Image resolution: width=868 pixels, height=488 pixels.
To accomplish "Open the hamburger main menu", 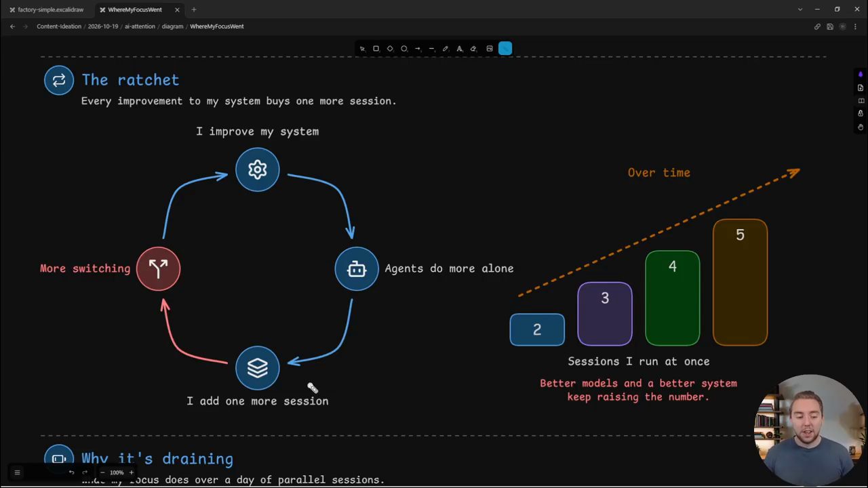I will point(18,472).
